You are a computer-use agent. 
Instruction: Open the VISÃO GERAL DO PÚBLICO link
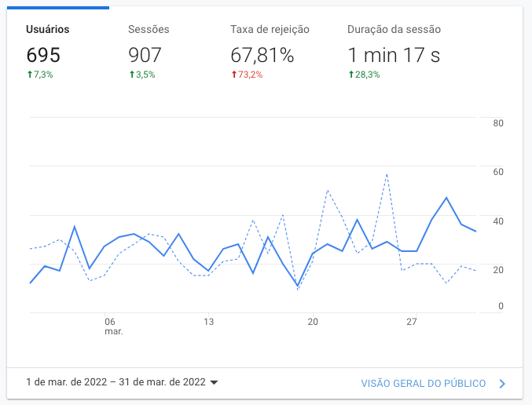coord(423,384)
